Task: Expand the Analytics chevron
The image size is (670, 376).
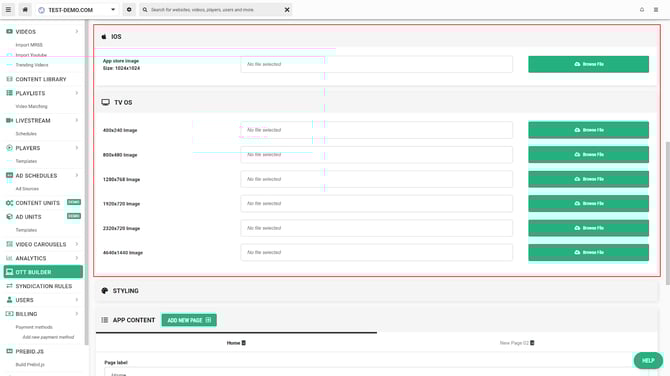Action: coord(77,258)
